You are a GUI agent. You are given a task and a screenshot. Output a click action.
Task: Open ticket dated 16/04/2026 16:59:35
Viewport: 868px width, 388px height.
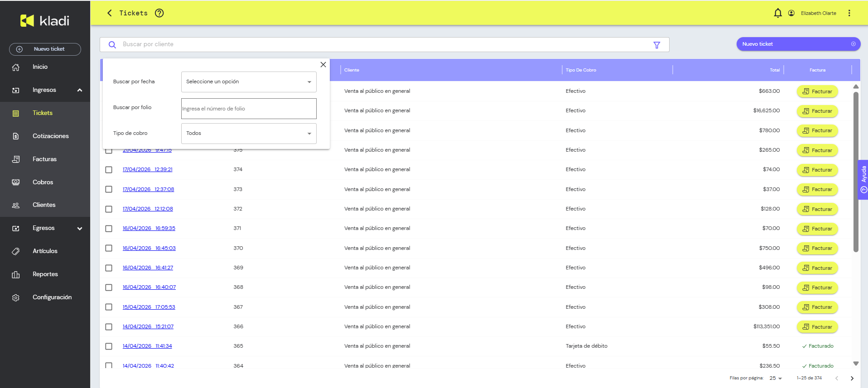pyautogui.click(x=149, y=228)
